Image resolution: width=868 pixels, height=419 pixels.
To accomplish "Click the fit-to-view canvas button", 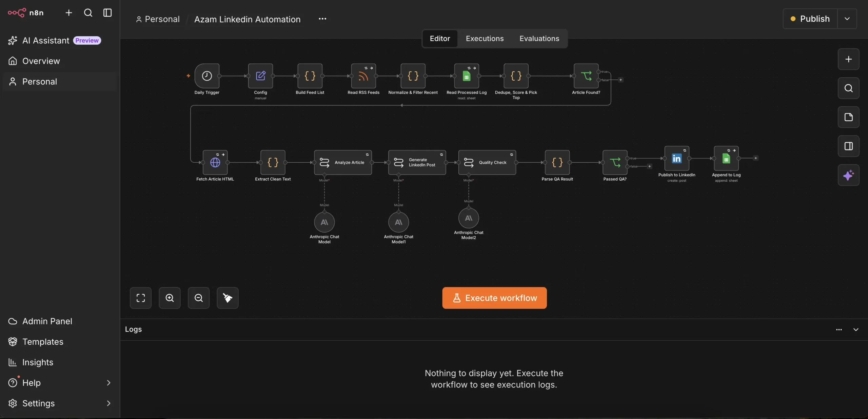I will tap(141, 298).
